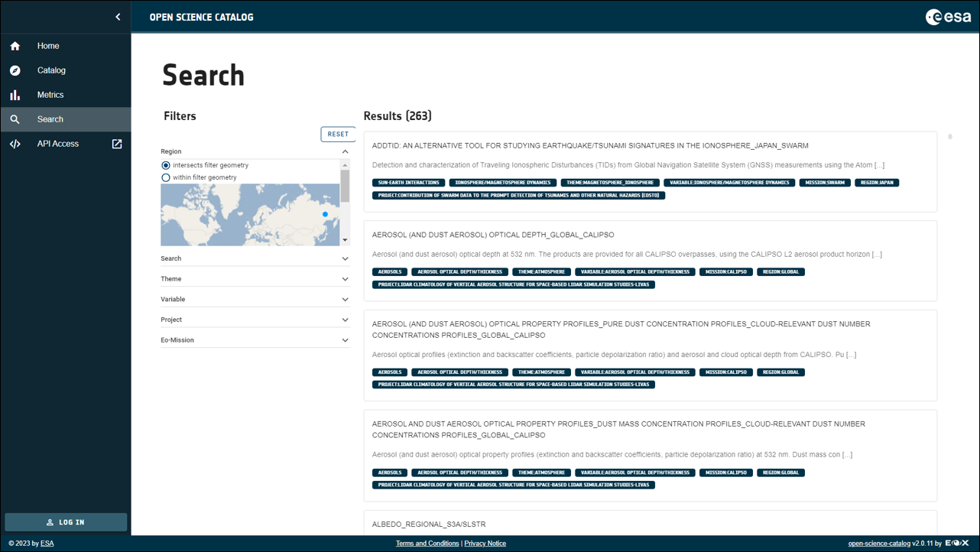This screenshot has width=980, height=552.
Task: Select the 'intersects filter geometry' option
Action: pos(166,164)
